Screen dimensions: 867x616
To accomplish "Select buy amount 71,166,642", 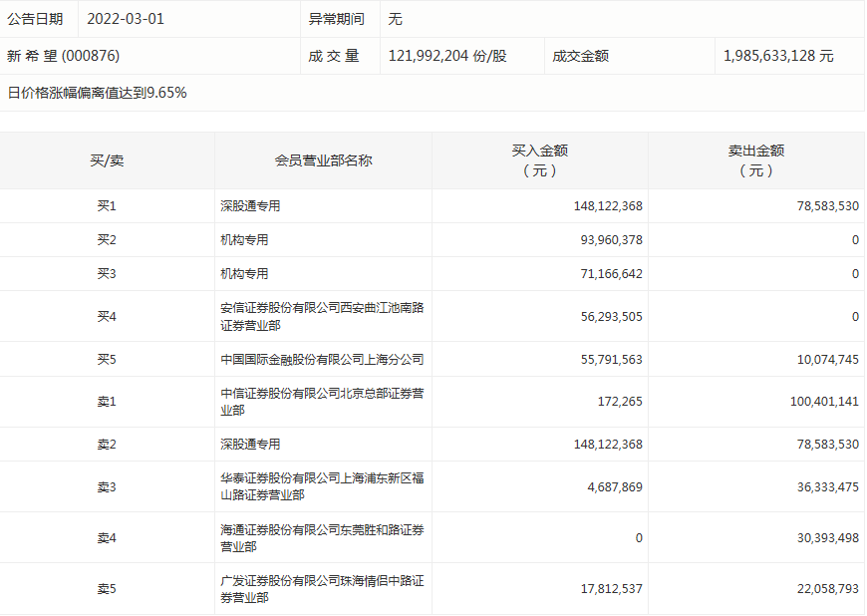I will [612, 274].
